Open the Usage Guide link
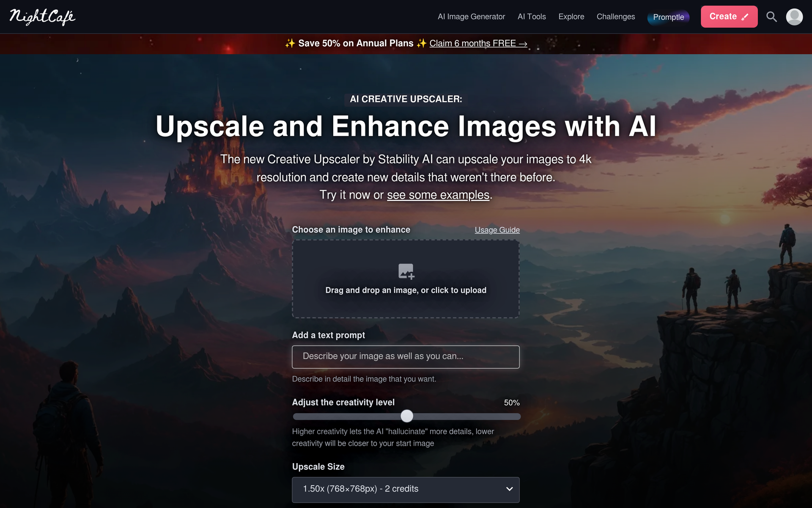The image size is (812, 508). pyautogui.click(x=497, y=230)
